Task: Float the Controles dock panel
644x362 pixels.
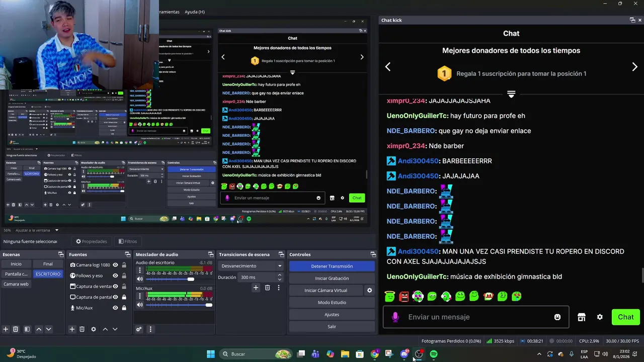Action: click(x=373, y=254)
